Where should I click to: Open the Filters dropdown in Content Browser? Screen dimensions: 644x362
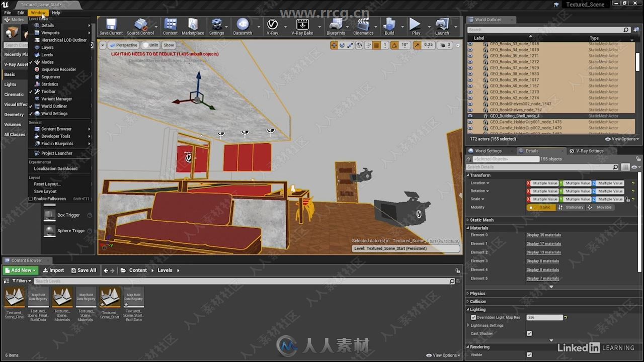pyautogui.click(x=22, y=281)
